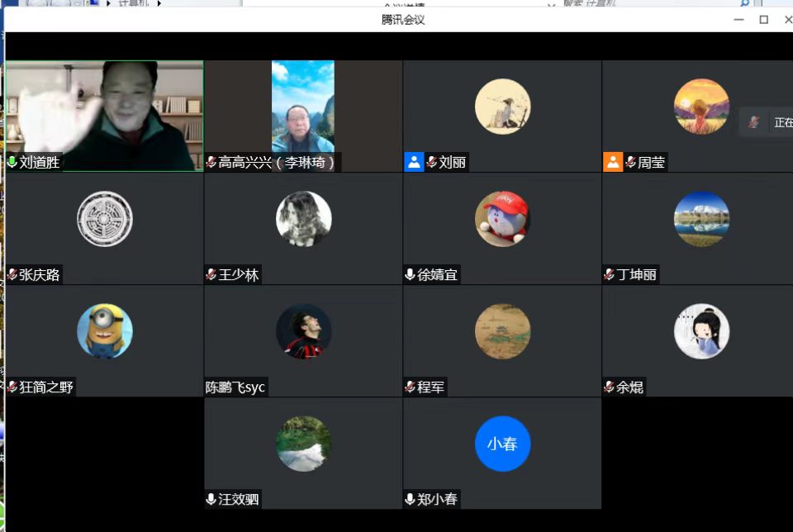
Task: Click the Doraemon avatar of 徐婧宜
Action: [x=502, y=219]
